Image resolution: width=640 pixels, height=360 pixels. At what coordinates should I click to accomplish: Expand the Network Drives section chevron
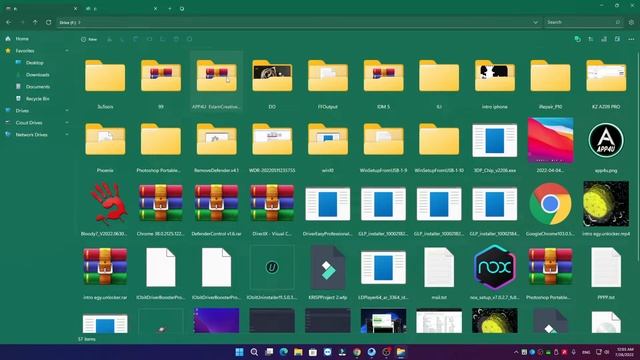coord(67,134)
